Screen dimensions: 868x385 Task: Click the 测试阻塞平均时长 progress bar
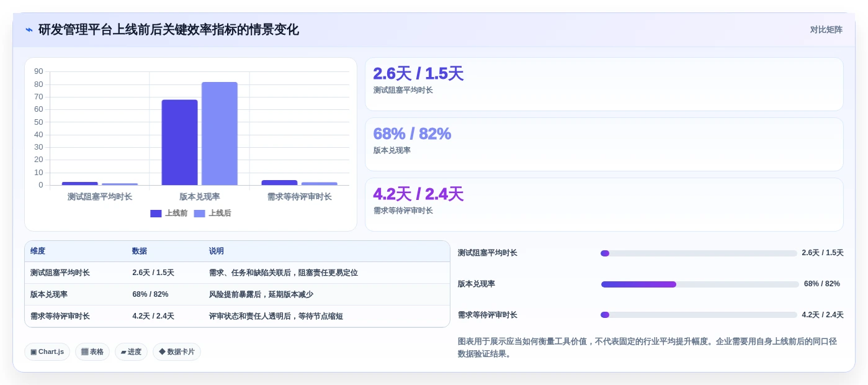tap(699, 253)
